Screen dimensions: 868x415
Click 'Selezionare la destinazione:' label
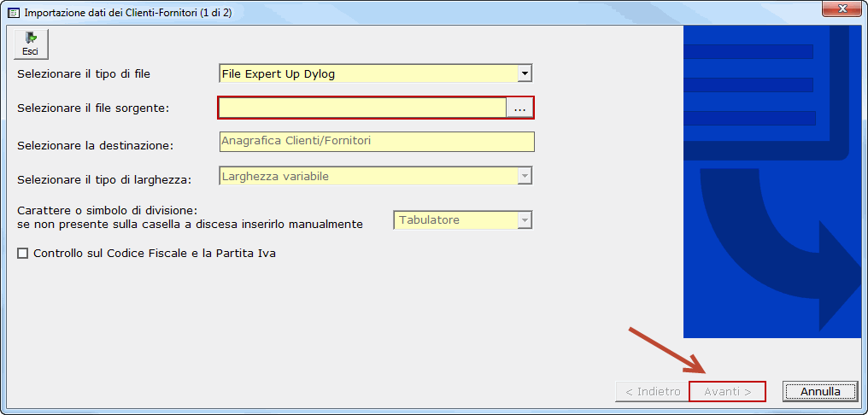[x=96, y=146]
